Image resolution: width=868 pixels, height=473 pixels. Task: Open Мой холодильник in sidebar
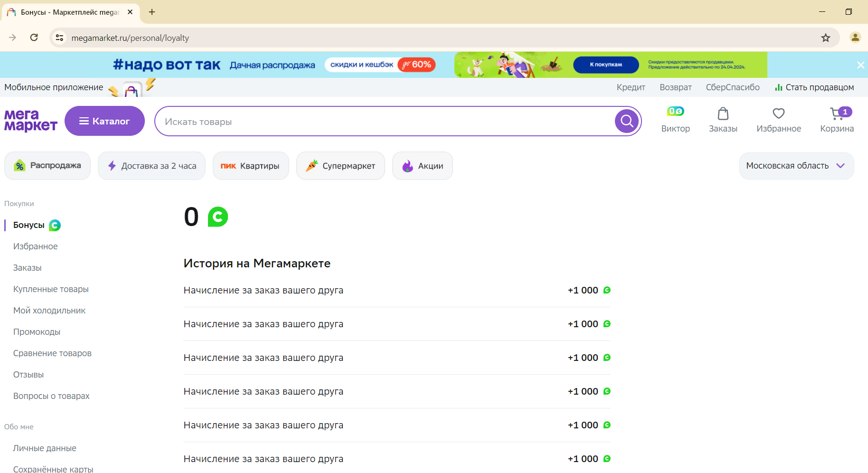pyautogui.click(x=49, y=311)
